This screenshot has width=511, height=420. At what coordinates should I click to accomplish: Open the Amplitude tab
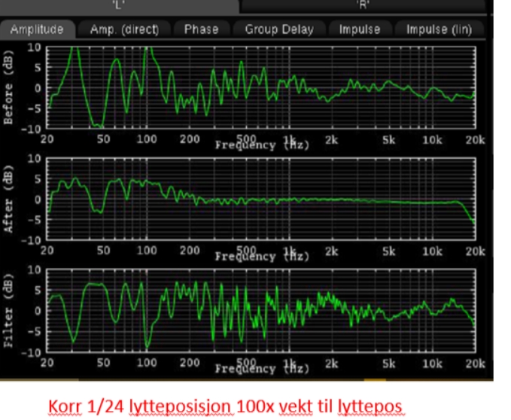37,29
